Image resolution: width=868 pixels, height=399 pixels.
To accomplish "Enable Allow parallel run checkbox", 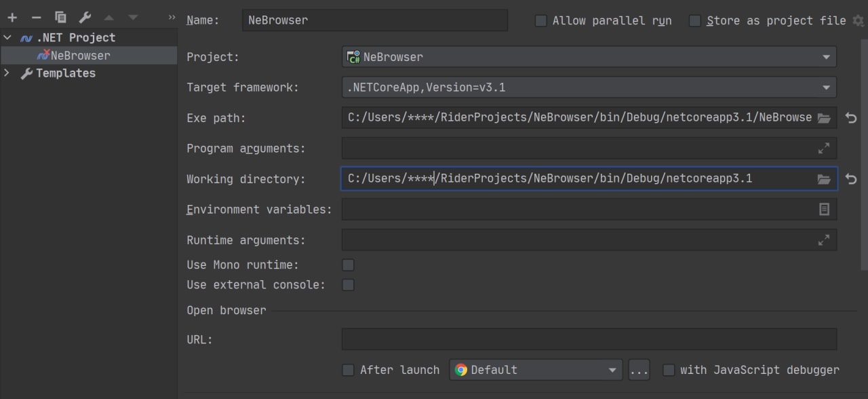I will pyautogui.click(x=540, y=21).
